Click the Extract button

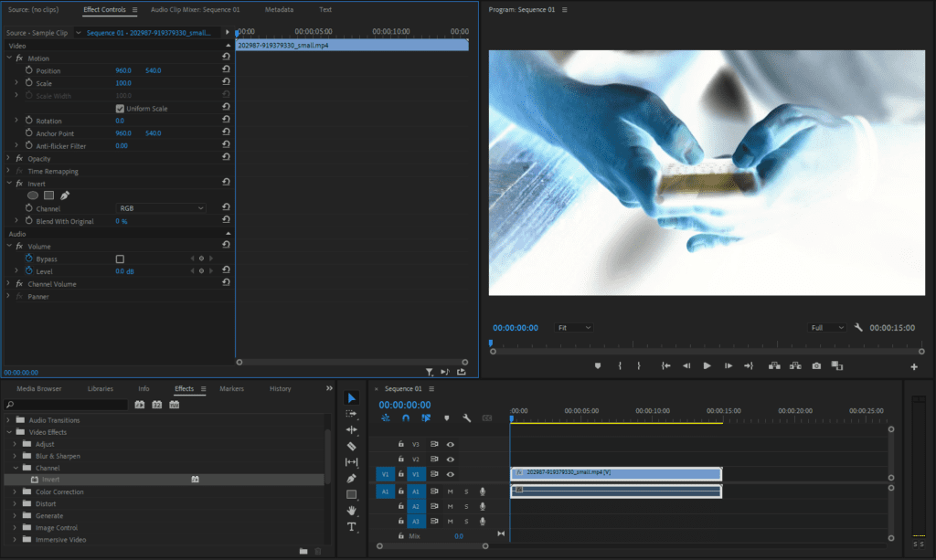pos(795,365)
